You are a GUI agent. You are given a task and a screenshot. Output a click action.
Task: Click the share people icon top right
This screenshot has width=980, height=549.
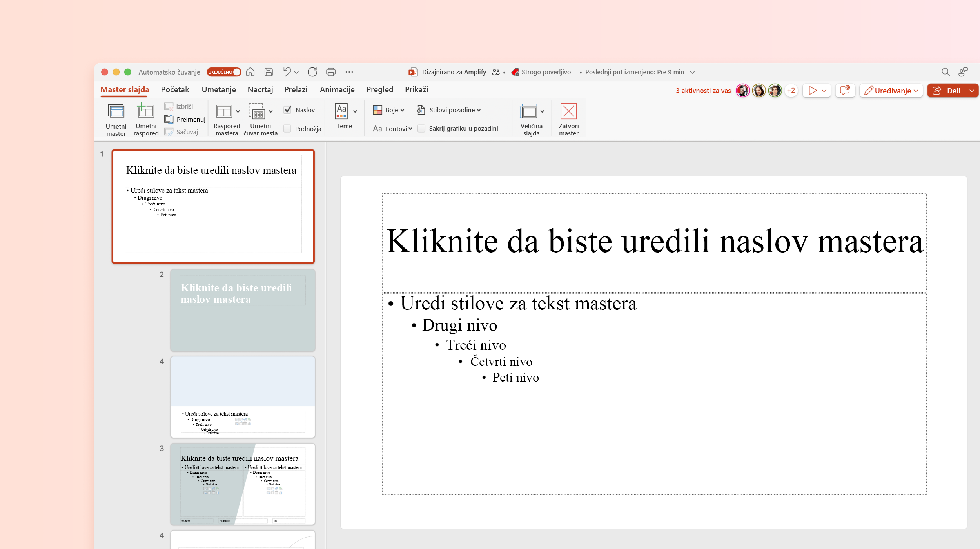click(963, 72)
